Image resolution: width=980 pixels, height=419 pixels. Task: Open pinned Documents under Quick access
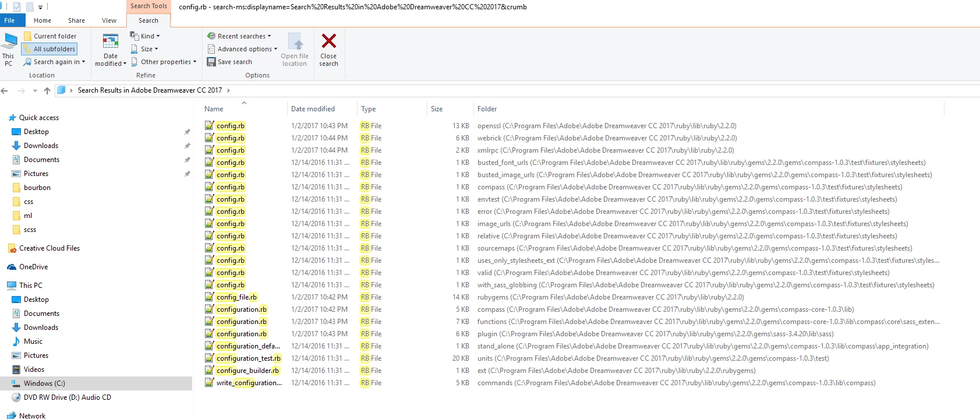click(41, 160)
